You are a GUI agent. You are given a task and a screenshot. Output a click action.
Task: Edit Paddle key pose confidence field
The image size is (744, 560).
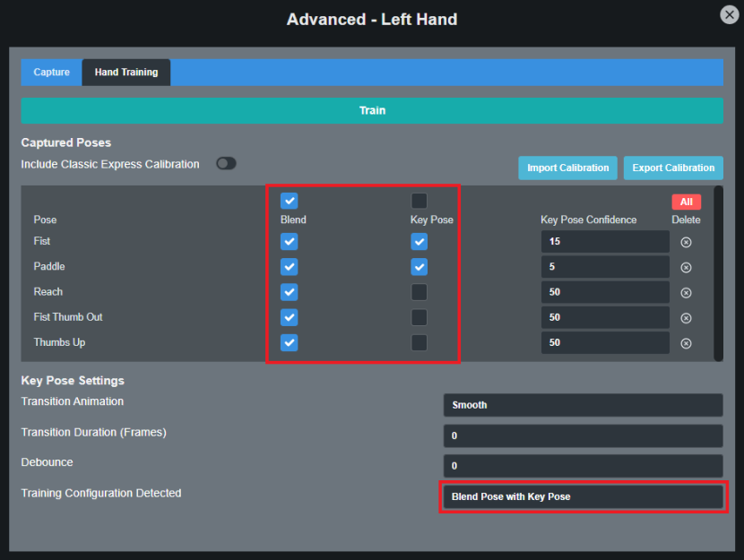point(605,266)
